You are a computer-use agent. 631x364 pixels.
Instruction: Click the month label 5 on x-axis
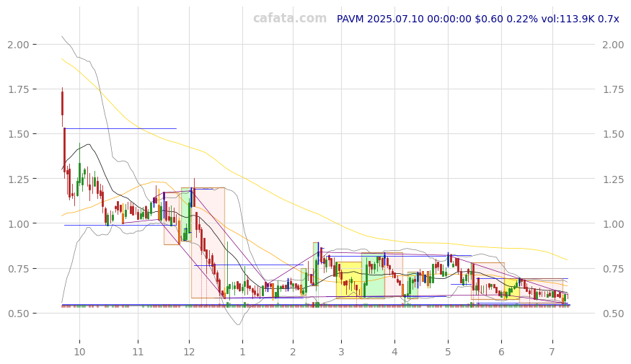(x=448, y=352)
